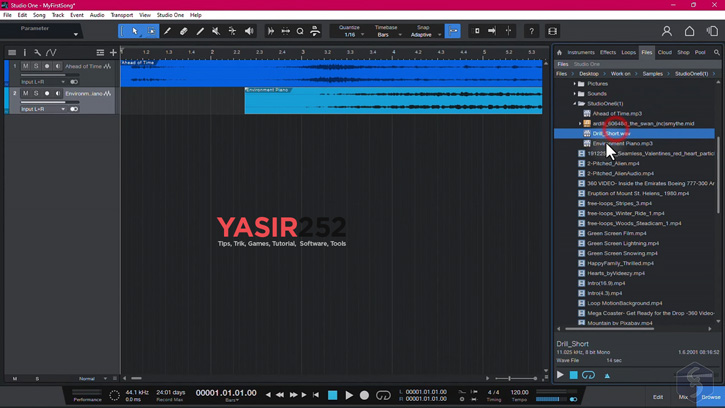725x408 pixels.
Task: Click the Ahead of Time audio clip
Action: click(331, 73)
